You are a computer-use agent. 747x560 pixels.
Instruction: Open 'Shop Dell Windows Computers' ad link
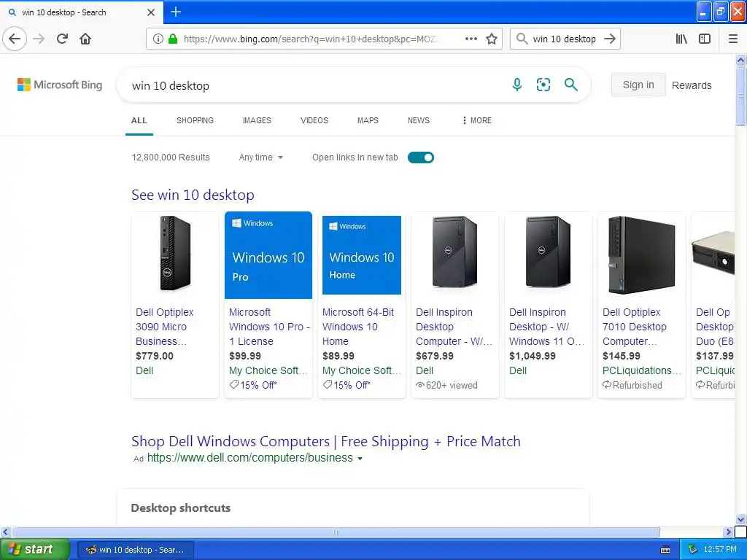(326, 441)
